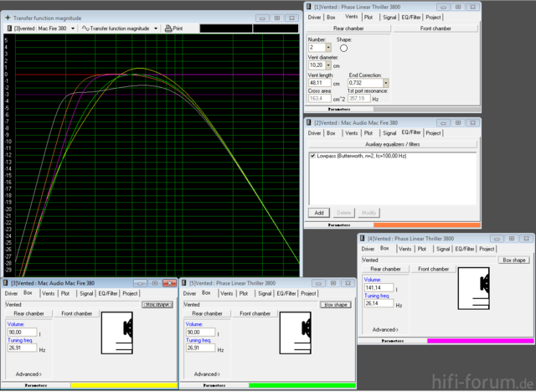536x392 pixels.
Task: Click the Volume field showing 141,14
Action: coord(379,288)
